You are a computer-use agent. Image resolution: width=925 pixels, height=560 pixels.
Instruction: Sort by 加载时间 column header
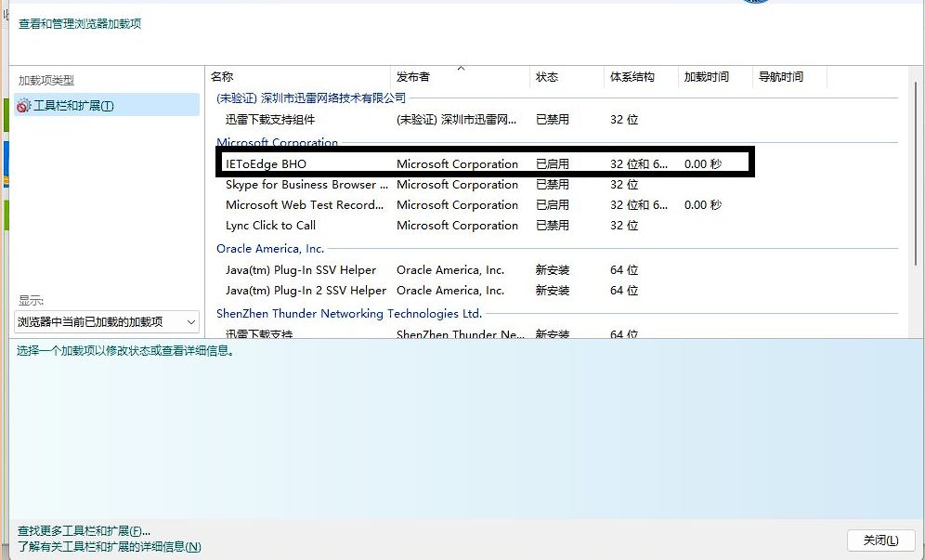tap(706, 77)
